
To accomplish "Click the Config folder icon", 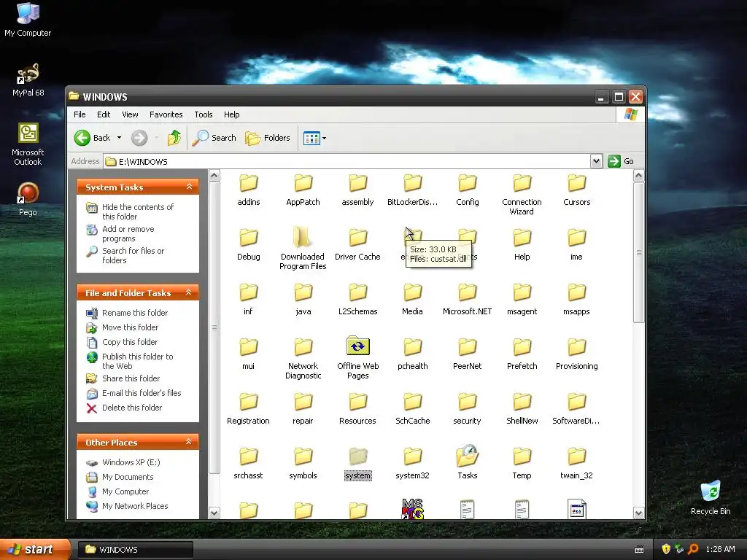I will [468, 183].
